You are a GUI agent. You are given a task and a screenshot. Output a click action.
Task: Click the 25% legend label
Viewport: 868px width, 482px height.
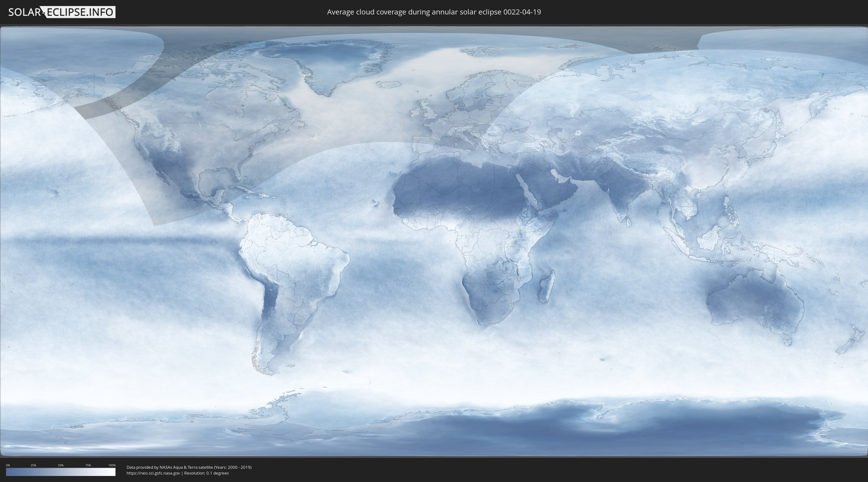(x=33, y=465)
